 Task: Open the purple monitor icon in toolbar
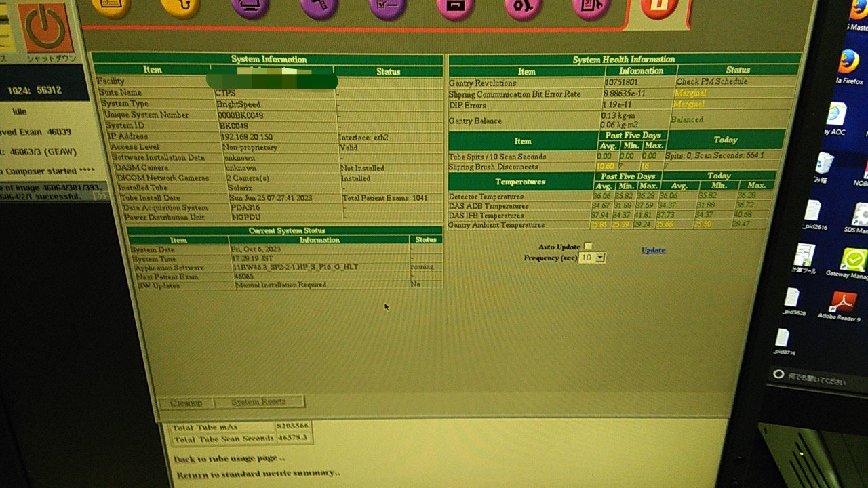pos(250,5)
